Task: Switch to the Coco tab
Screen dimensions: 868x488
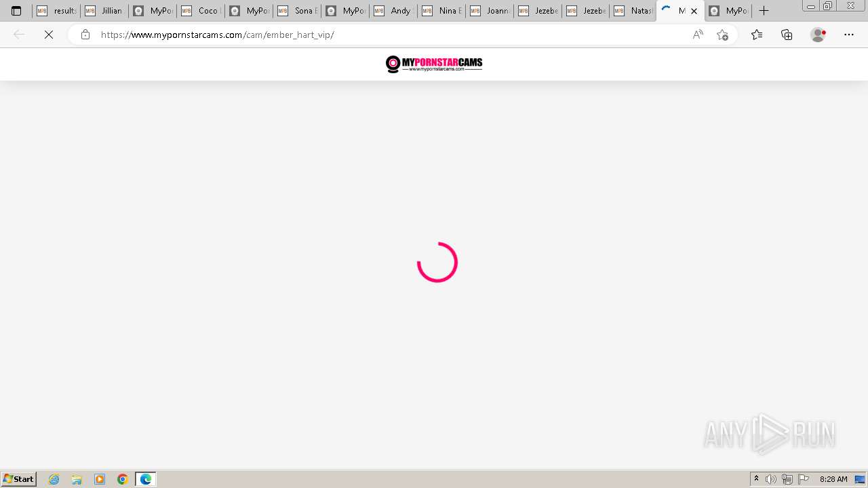Action: tap(201, 11)
